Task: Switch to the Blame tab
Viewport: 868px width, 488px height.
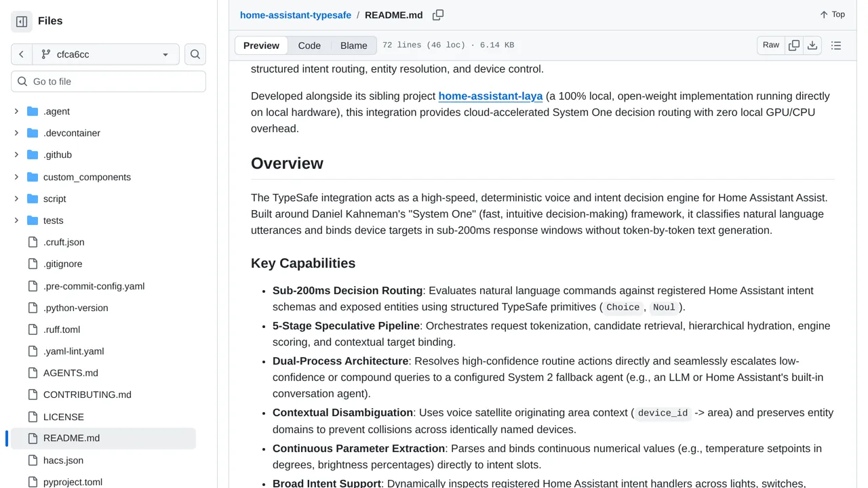Action: coord(354,45)
